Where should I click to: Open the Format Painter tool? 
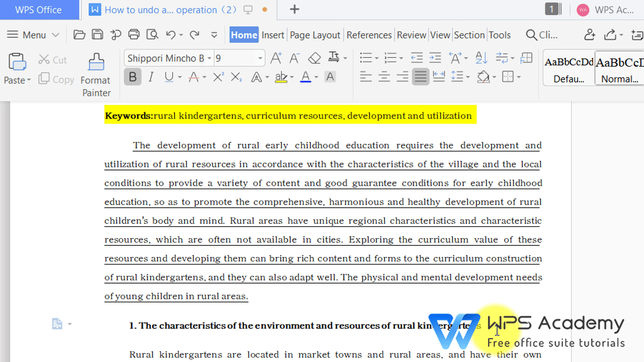[95, 73]
